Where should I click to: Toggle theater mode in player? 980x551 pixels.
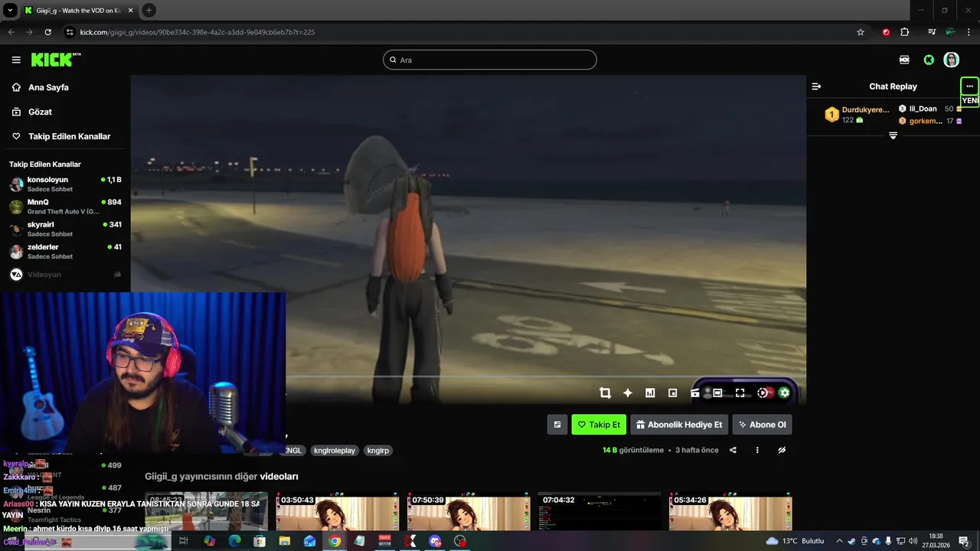coord(717,393)
